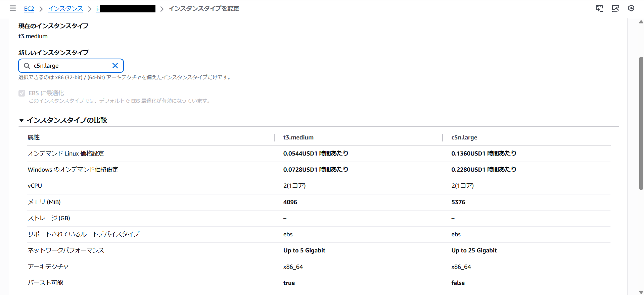The height and width of the screenshot is (295, 644).
Task: Click the first console toolbar icon at top right
Action: [599, 8]
